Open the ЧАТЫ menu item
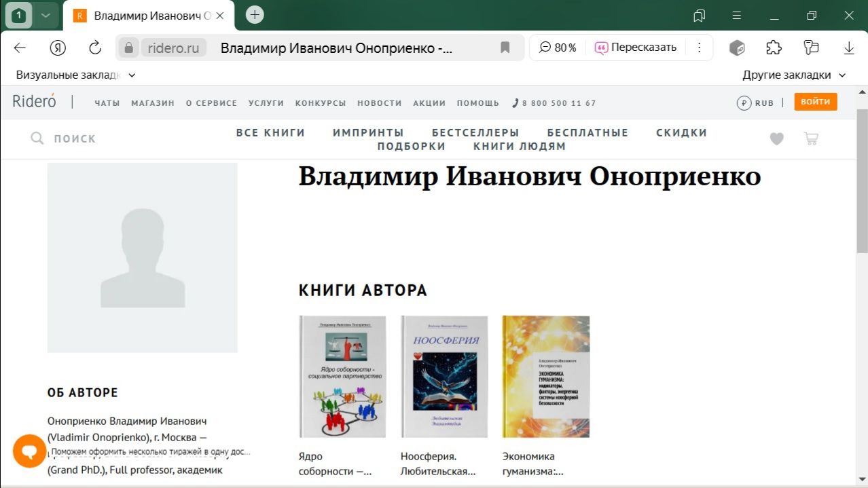Viewport: 868px width, 488px height. tap(107, 103)
